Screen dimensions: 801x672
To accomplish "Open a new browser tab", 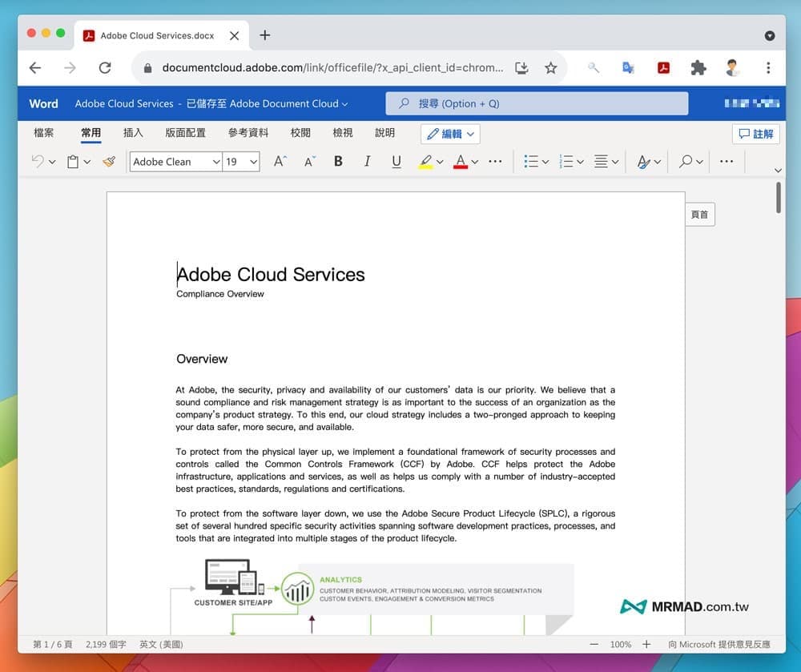I will [264, 35].
